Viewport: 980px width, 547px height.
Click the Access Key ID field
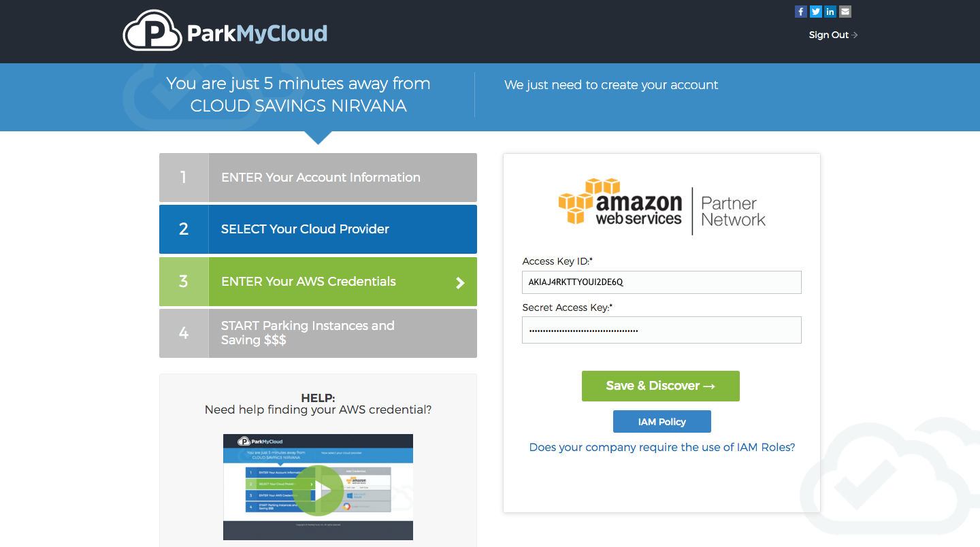click(x=661, y=282)
